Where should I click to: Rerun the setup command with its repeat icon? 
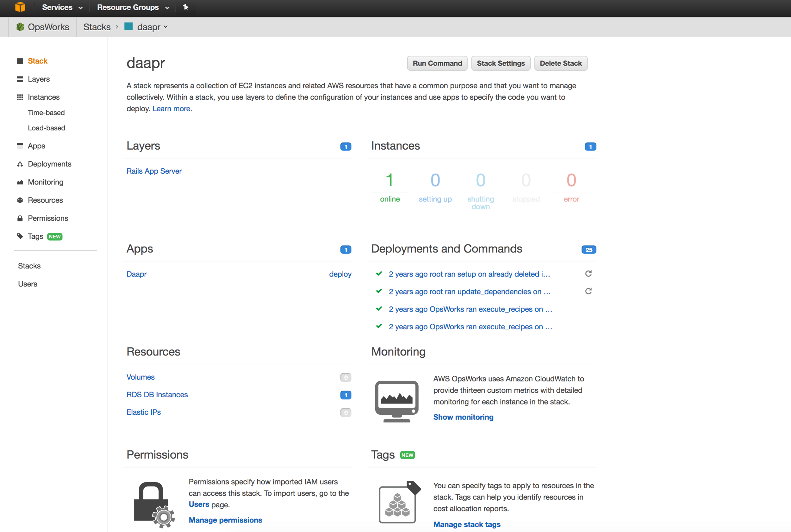pos(589,274)
